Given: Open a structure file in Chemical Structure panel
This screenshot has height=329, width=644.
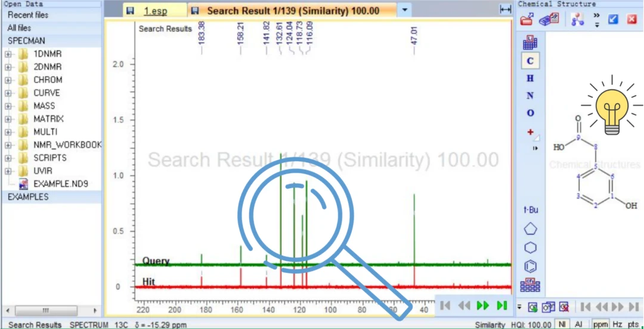Looking at the screenshot, I should 527,19.
